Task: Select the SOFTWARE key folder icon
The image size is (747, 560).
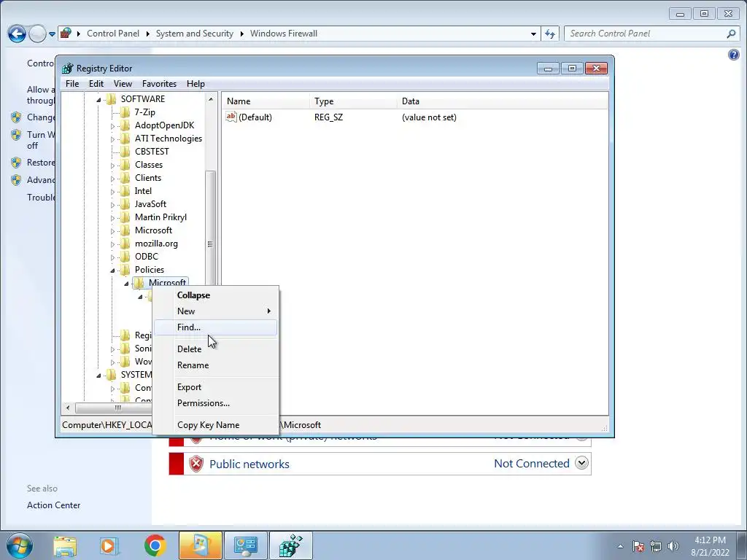Action: pos(112,99)
